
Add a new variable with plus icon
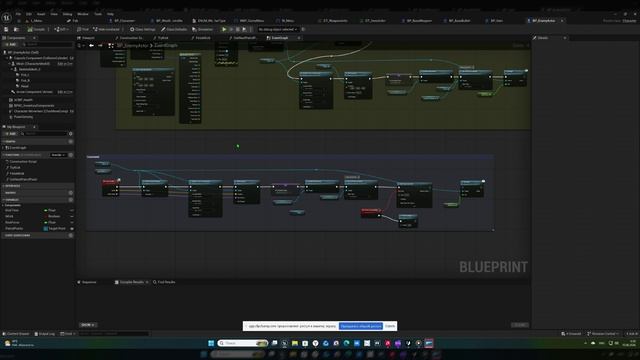(x=71, y=200)
